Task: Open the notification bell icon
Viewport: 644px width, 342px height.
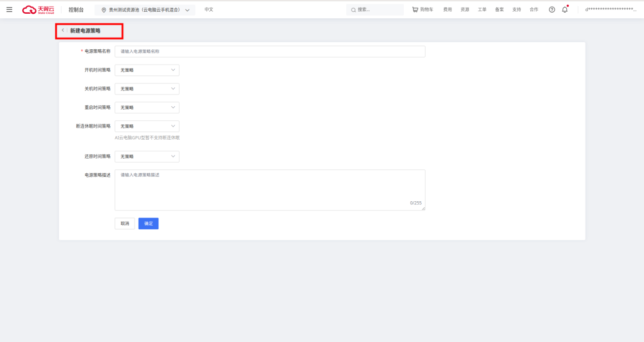Action: coord(565,10)
